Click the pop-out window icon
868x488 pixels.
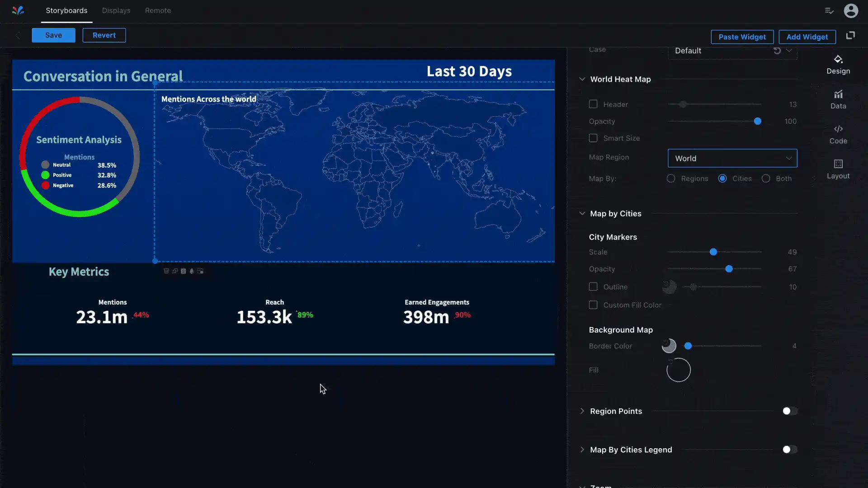850,35
